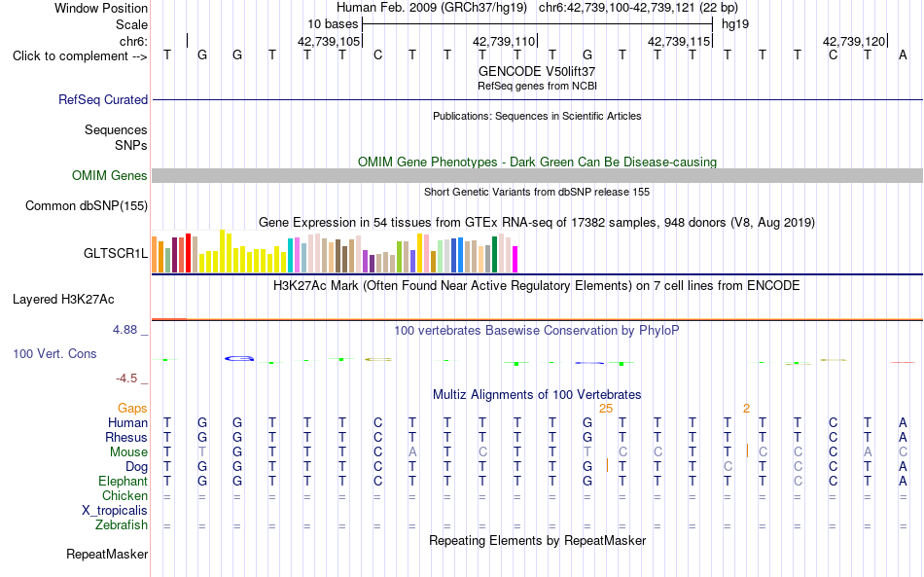Click the Sequences track label
Screen dimensions: 924x577
click(116, 129)
